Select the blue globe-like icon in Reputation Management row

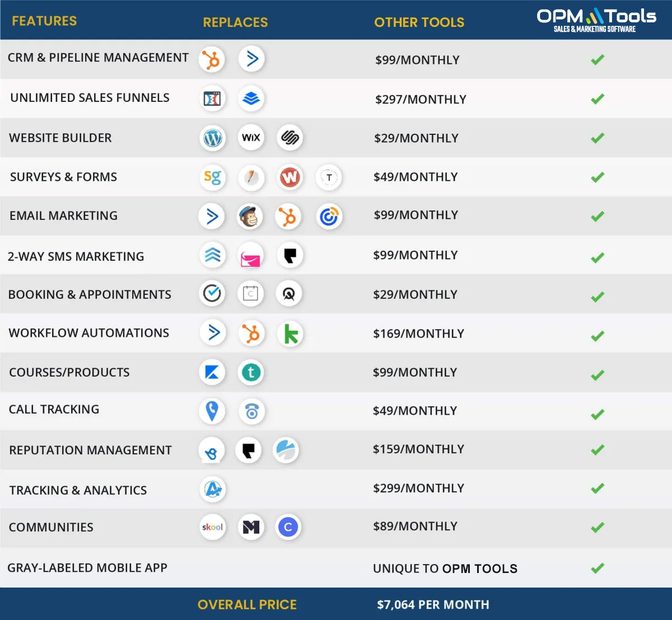coord(286,450)
